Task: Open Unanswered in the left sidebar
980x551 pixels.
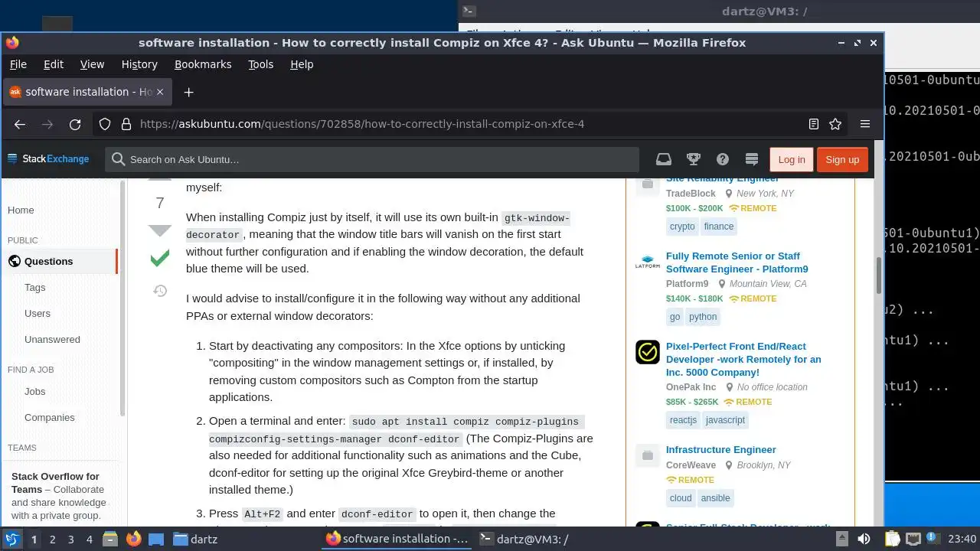Action: coord(52,339)
